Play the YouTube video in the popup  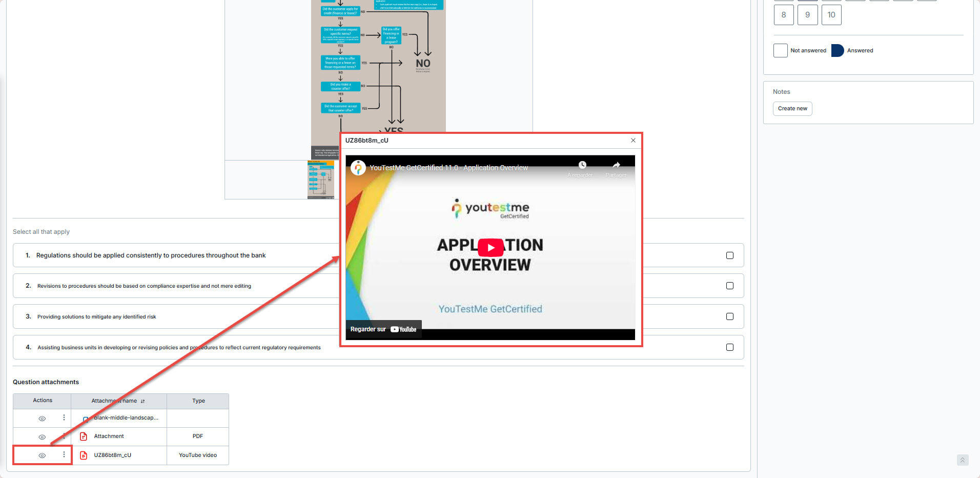(490, 248)
